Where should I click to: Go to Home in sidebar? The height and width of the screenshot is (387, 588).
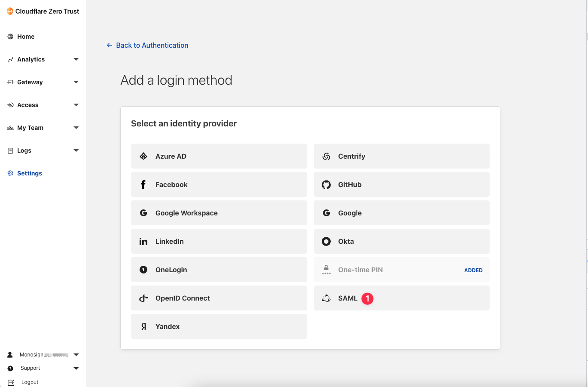click(25, 37)
